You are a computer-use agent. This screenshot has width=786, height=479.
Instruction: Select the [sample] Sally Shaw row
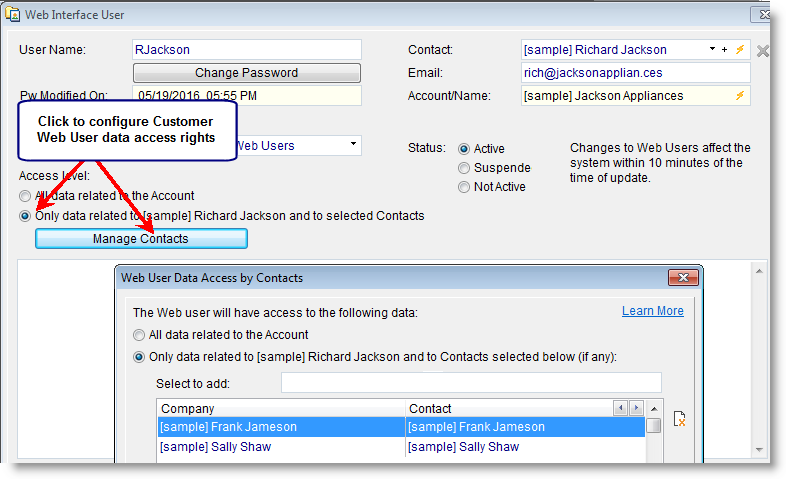tap(280, 447)
